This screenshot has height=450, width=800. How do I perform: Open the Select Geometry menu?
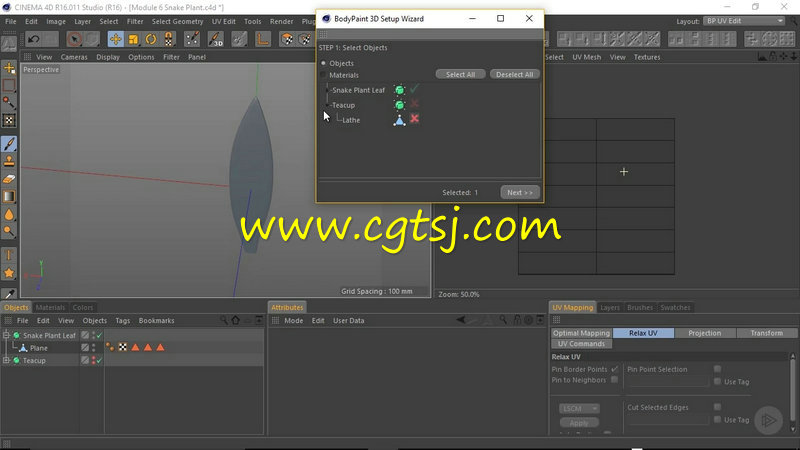point(177,21)
